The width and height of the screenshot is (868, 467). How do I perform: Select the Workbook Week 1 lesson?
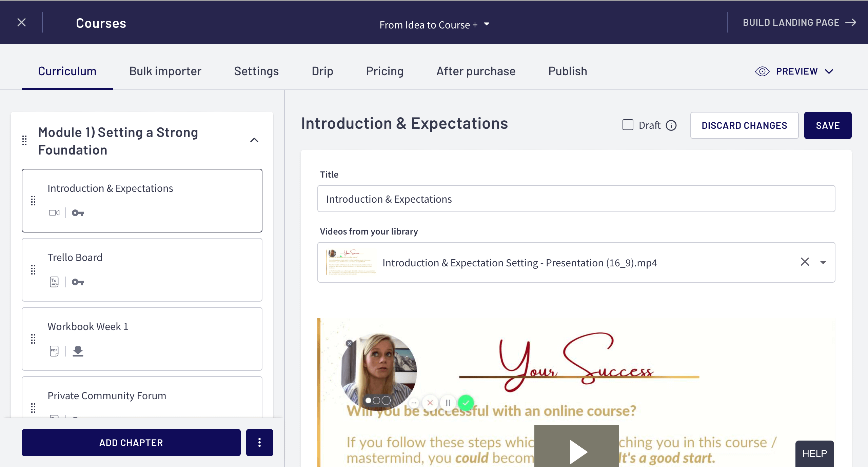pyautogui.click(x=142, y=339)
